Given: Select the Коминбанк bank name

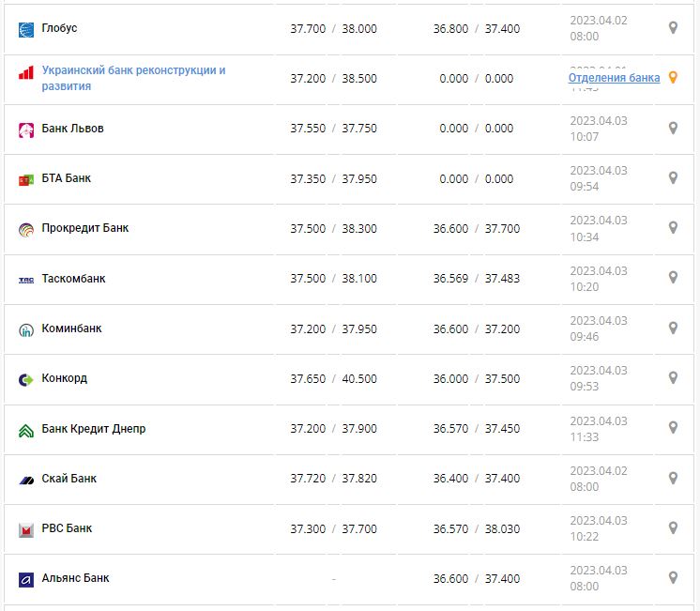Looking at the screenshot, I should coord(72,328).
